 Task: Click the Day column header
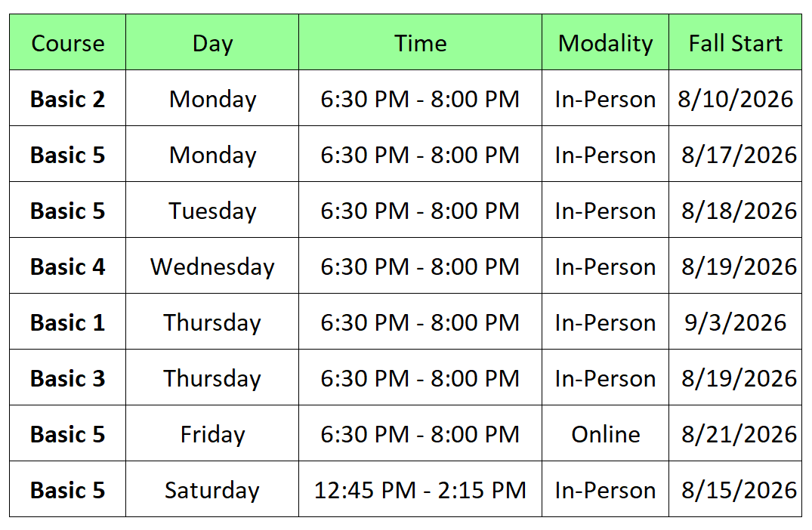click(x=212, y=42)
